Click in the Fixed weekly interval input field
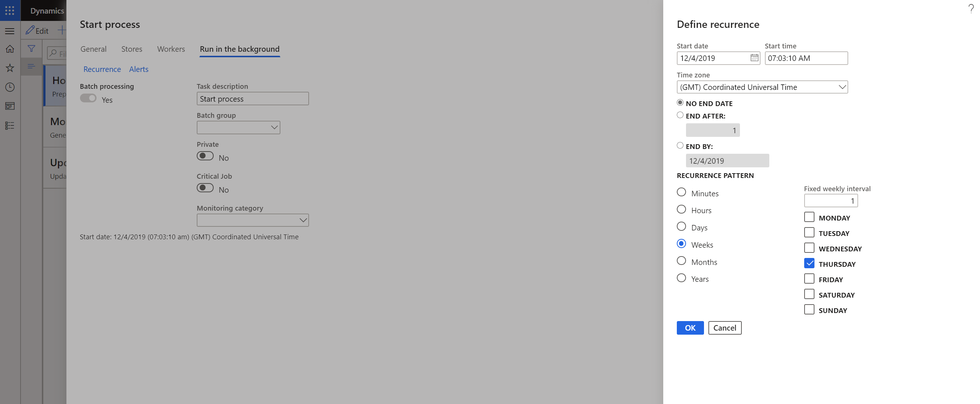This screenshot has width=980, height=404. (831, 200)
